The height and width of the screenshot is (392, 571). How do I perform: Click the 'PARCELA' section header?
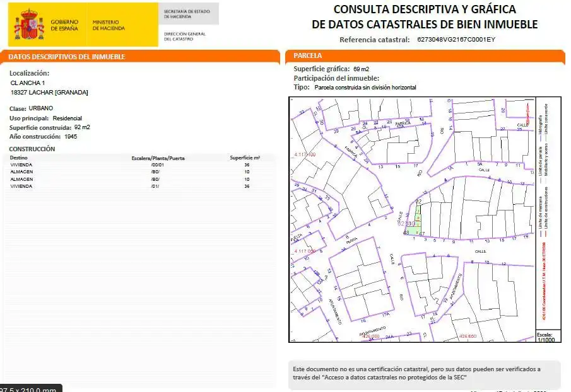click(x=308, y=55)
